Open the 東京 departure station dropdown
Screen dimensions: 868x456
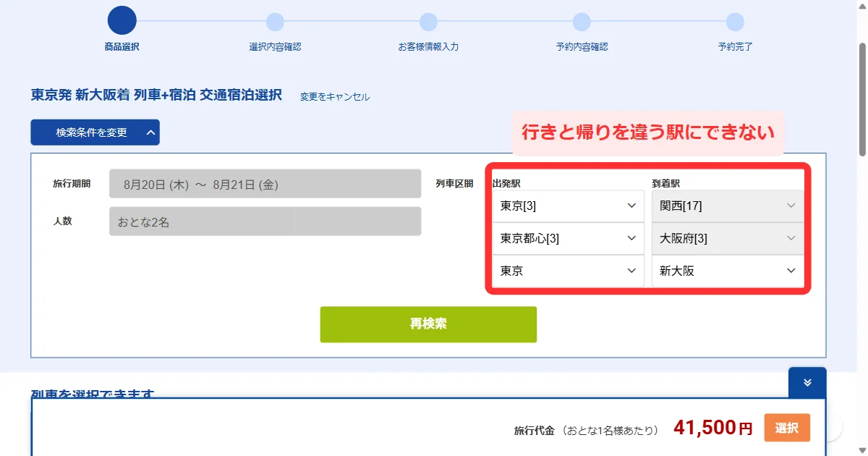click(x=568, y=271)
